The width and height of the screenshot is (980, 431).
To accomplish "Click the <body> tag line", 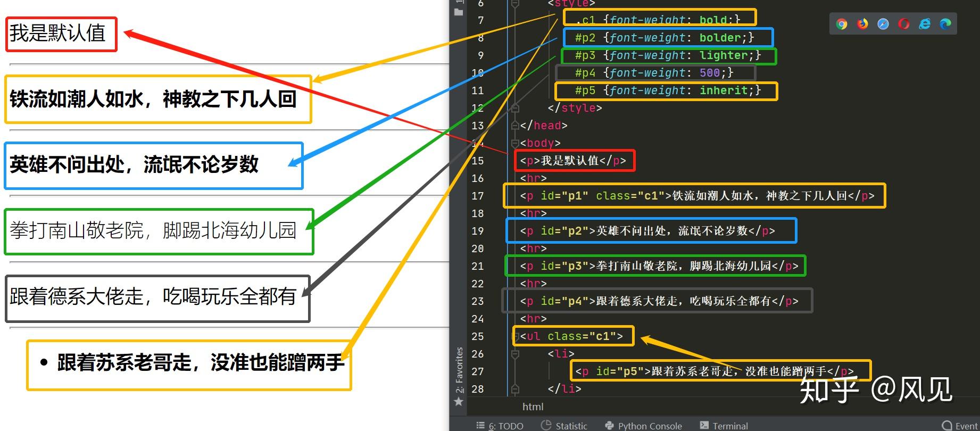I will (x=541, y=143).
